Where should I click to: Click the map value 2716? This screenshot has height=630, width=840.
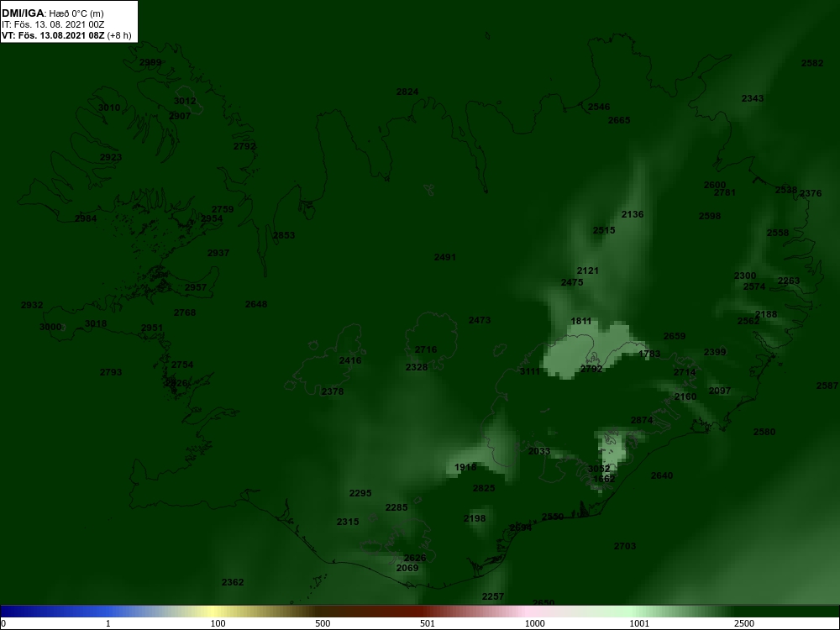tap(426, 349)
